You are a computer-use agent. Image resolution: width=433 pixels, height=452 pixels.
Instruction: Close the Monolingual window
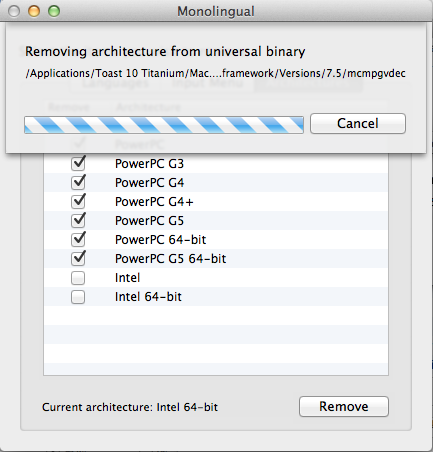coord(14,11)
